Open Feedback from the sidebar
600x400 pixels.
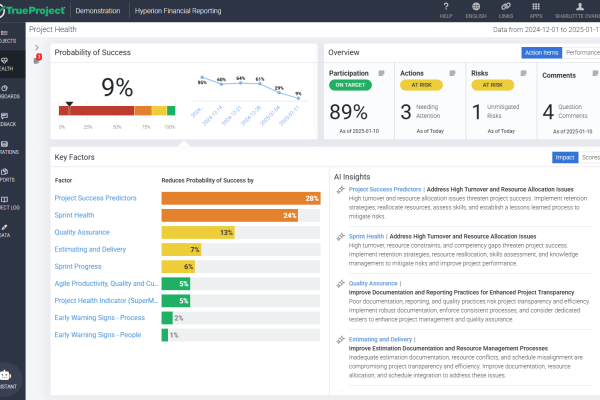point(8,120)
